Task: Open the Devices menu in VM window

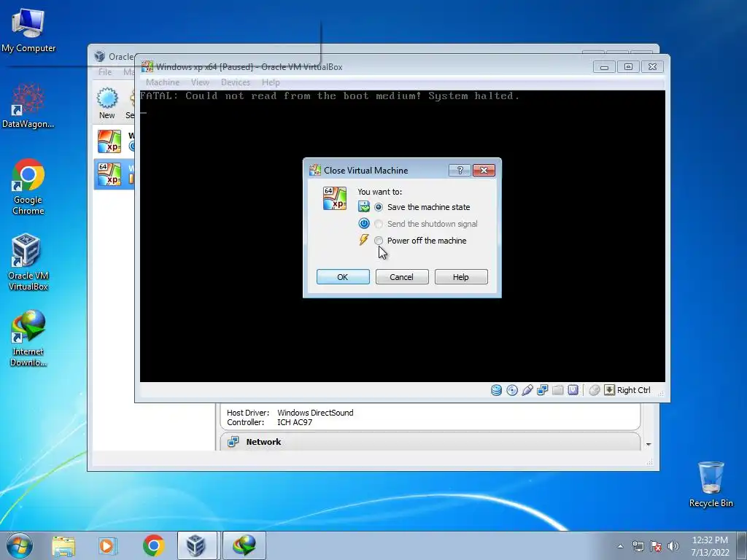Action: click(x=236, y=82)
